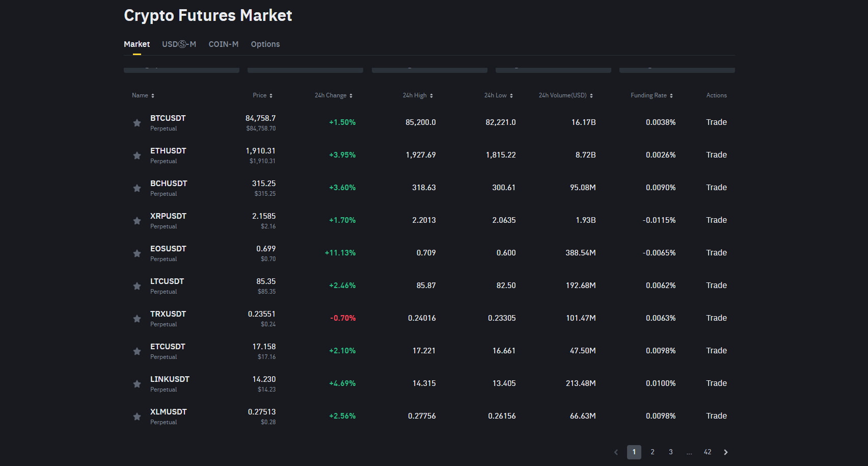Sort the table by Price
Viewport: 868px width, 466px height.
click(x=262, y=95)
